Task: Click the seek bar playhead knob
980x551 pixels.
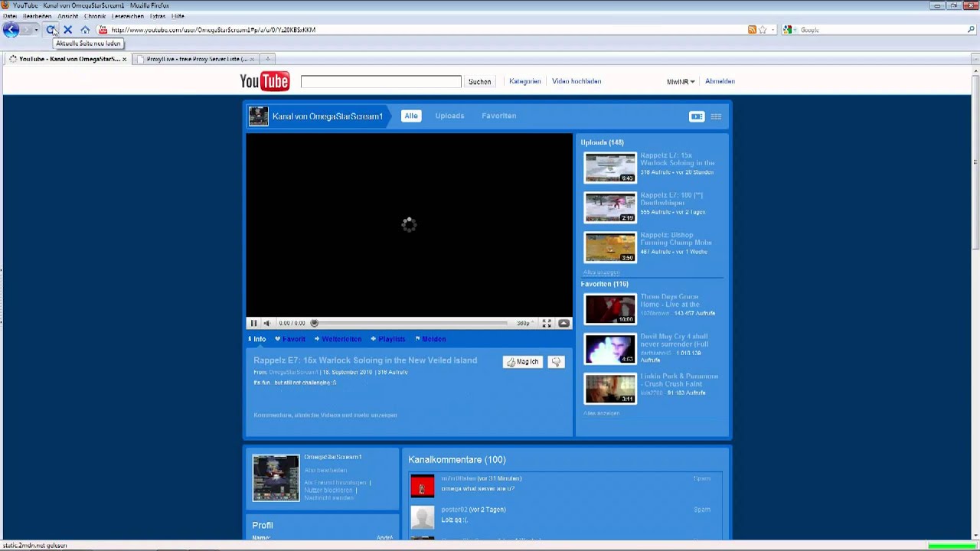Action: (314, 323)
